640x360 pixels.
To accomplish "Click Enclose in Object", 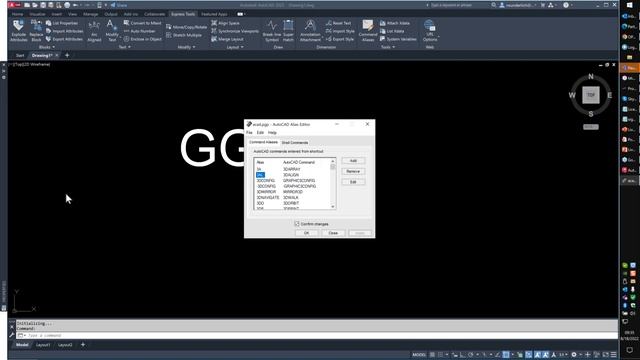I will (x=142, y=39).
